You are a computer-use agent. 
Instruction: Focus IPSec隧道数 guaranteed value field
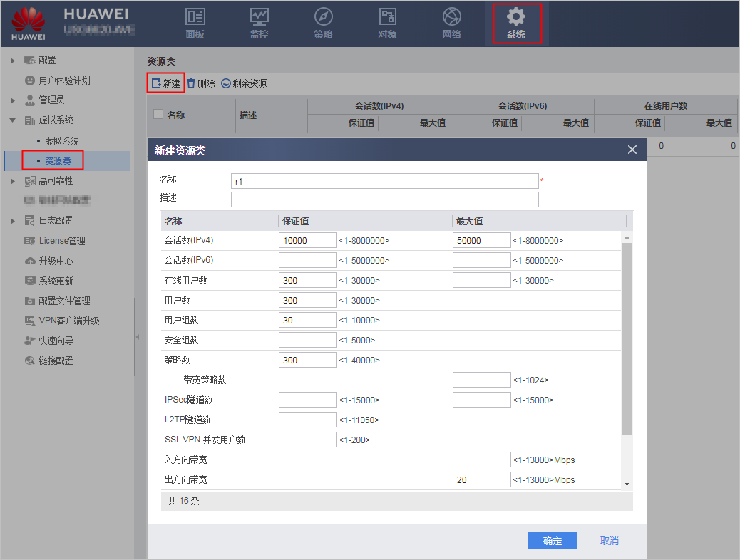pos(308,400)
